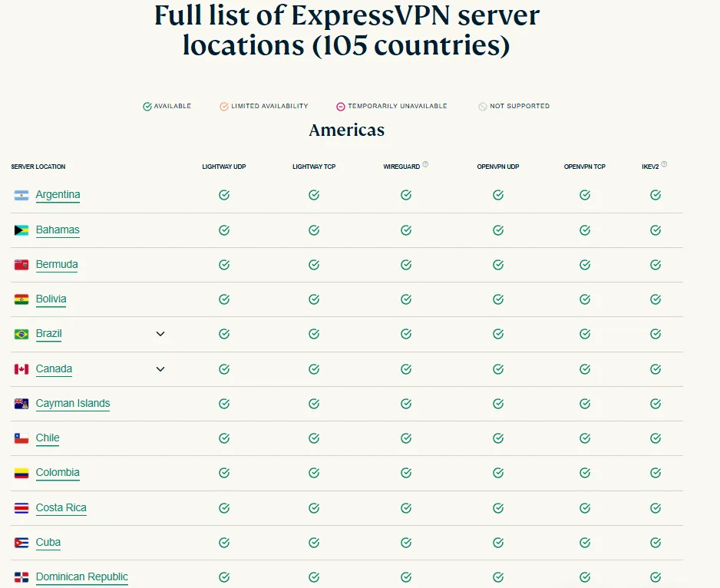
Task: Click the OpenVPN TCP check icon for Chile
Action: click(x=584, y=438)
